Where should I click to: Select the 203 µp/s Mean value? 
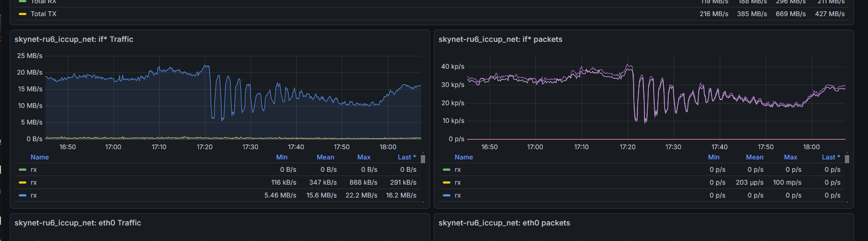(x=750, y=182)
